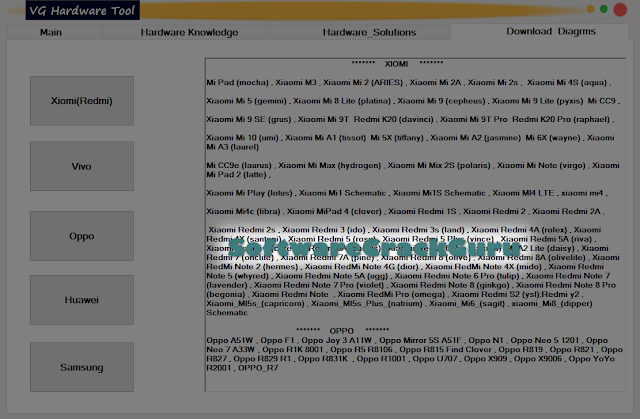Click the Samsung button
This screenshot has width=640, height=419.
coord(82,367)
